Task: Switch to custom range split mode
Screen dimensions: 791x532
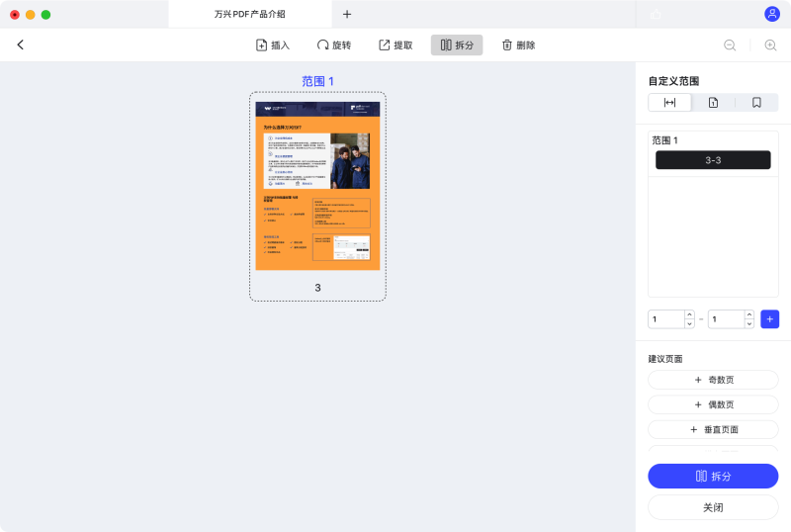Action: tap(669, 103)
